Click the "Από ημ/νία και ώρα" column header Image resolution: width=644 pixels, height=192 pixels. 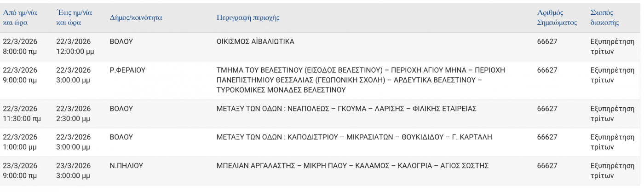[20, 17]
